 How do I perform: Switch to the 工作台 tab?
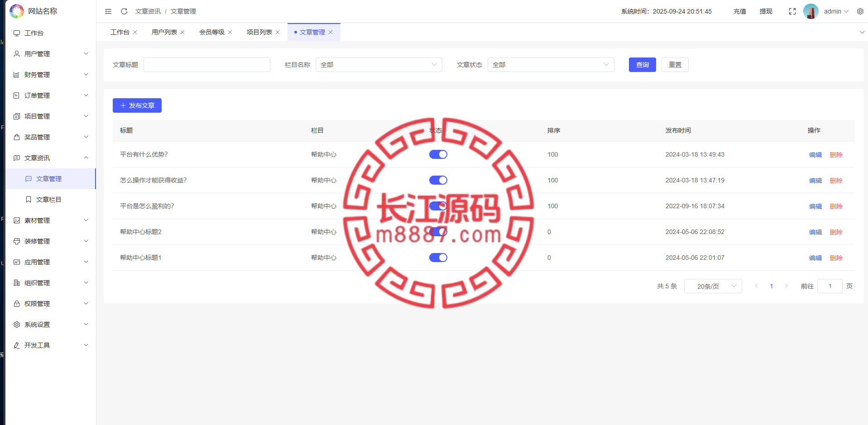pyautogui.click(x=120, y=32)
